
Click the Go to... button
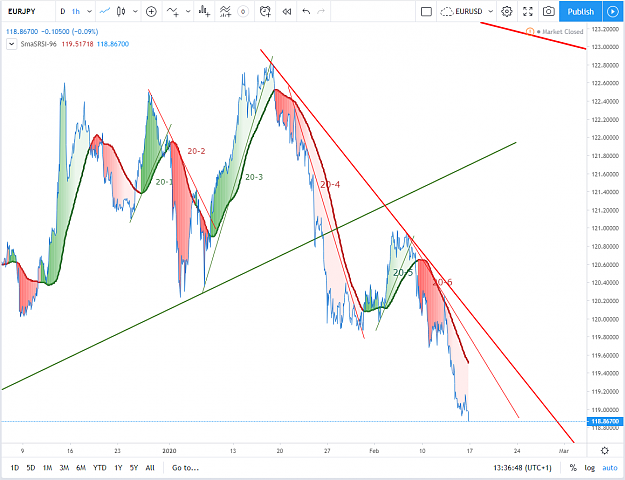(185, 468)
